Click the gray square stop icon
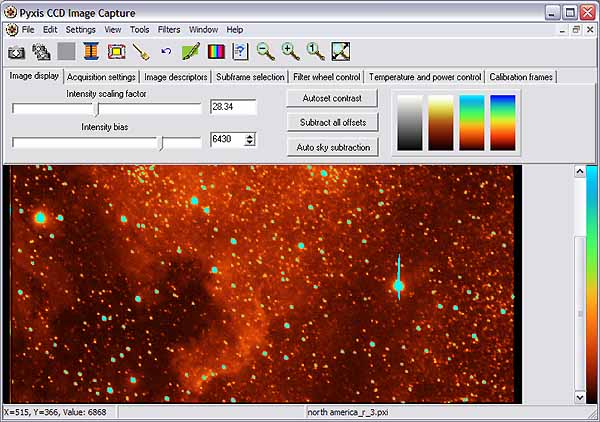Viewport: 600px width, 422px height. point(66,52)
